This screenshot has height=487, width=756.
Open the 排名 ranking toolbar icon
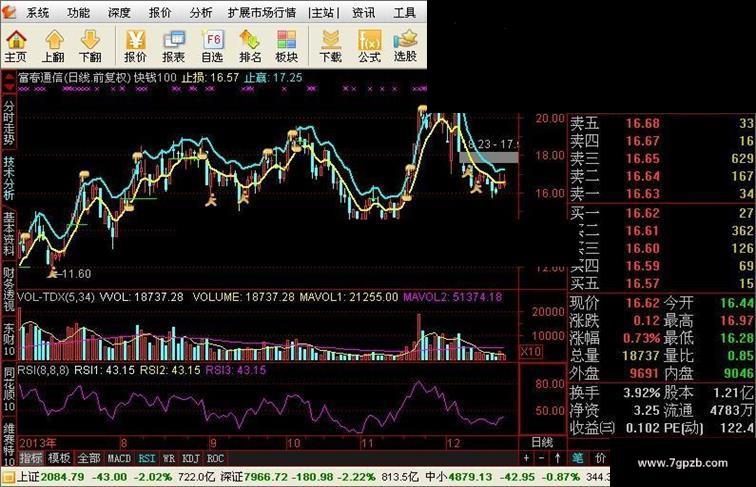coord(250,46)
